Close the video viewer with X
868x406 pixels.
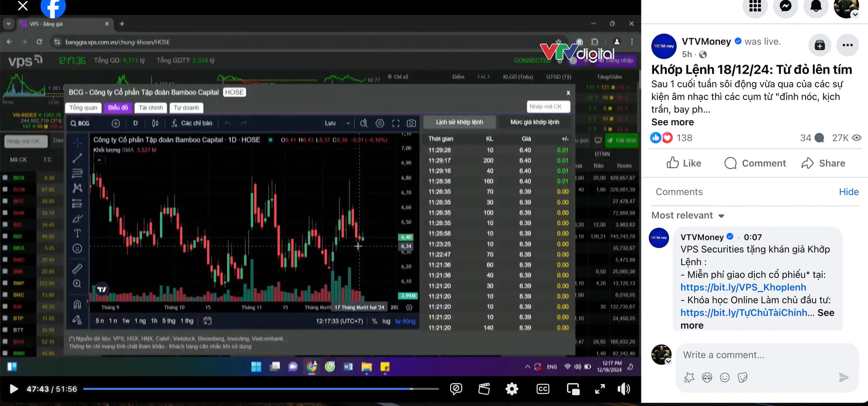tap(23, 6)
